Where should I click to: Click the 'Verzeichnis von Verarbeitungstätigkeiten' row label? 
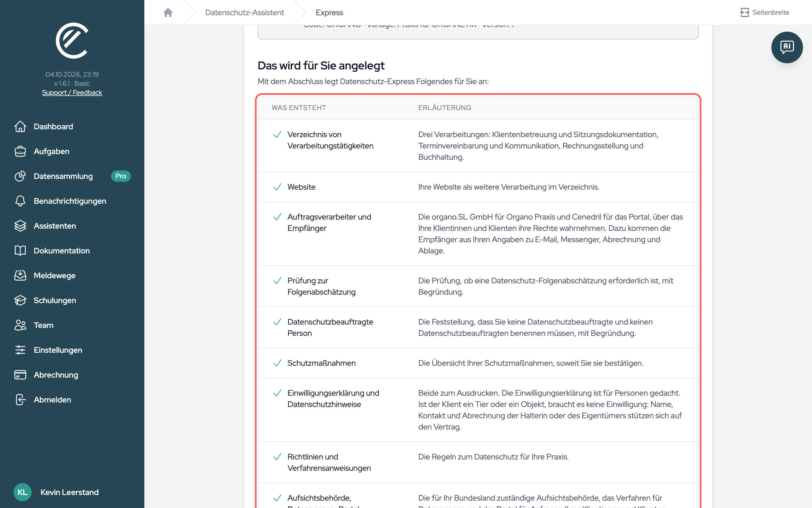click(x=330, y=140)
